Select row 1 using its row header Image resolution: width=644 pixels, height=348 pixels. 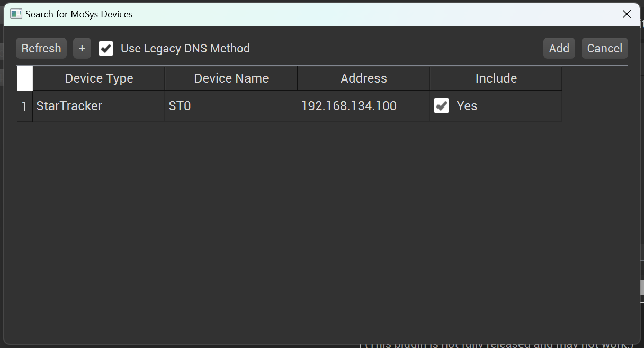click(x=24, y=106)
